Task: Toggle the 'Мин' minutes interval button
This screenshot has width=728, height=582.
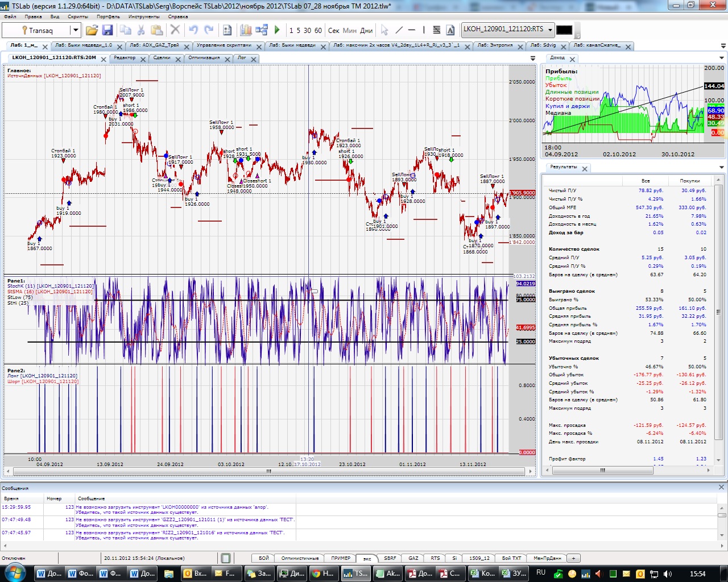Action: tap(350, 31)
